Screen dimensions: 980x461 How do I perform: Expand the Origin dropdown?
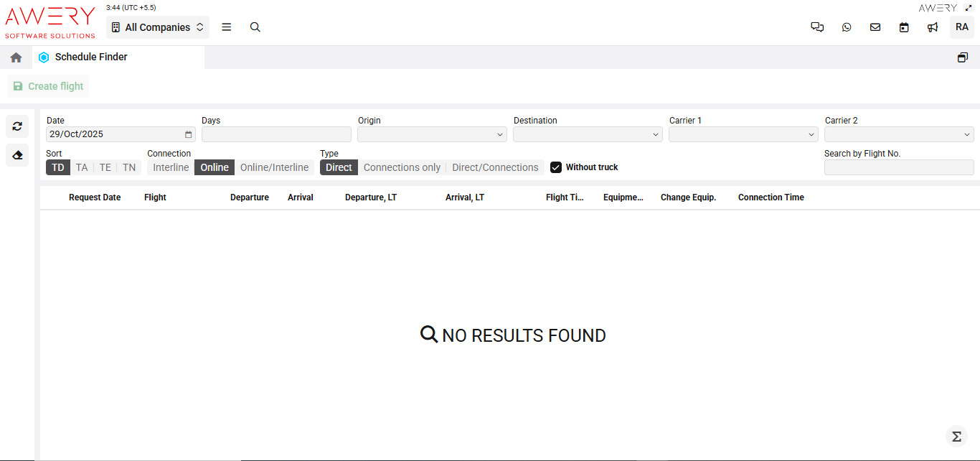tap(432, 134)
